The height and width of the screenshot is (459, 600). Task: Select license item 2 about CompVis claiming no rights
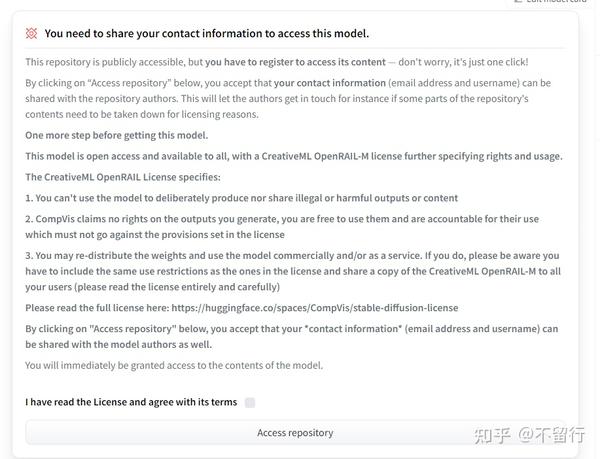tap(282, 227)
